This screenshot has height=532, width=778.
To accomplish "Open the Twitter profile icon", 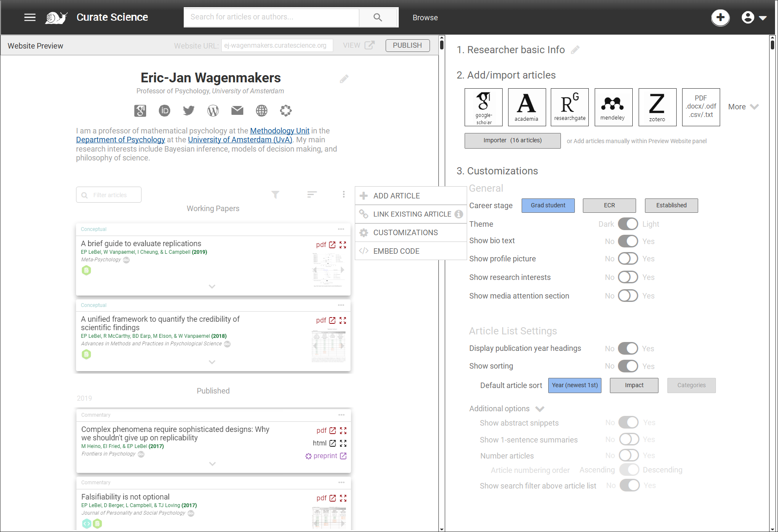I will [x=188, y=111].
